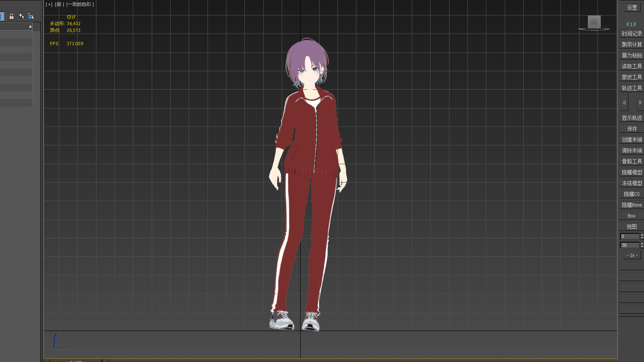
Task: Open the 设置 settings panel
Action: [632, 8]
